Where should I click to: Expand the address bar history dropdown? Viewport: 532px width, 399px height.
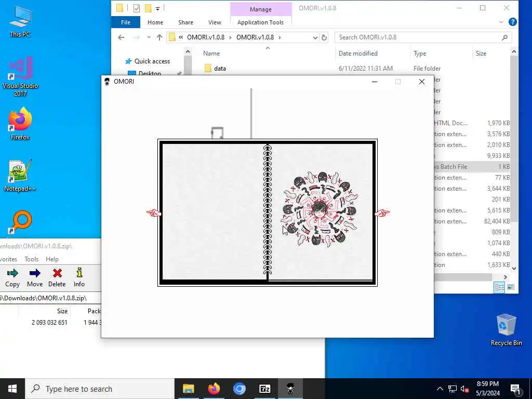click(x=315, y=37)
